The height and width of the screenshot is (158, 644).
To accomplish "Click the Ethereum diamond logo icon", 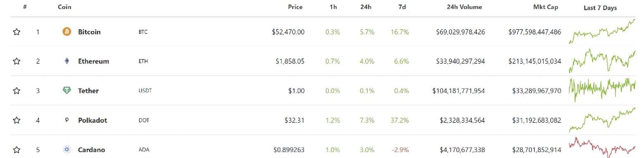I will tap(67, 61).
